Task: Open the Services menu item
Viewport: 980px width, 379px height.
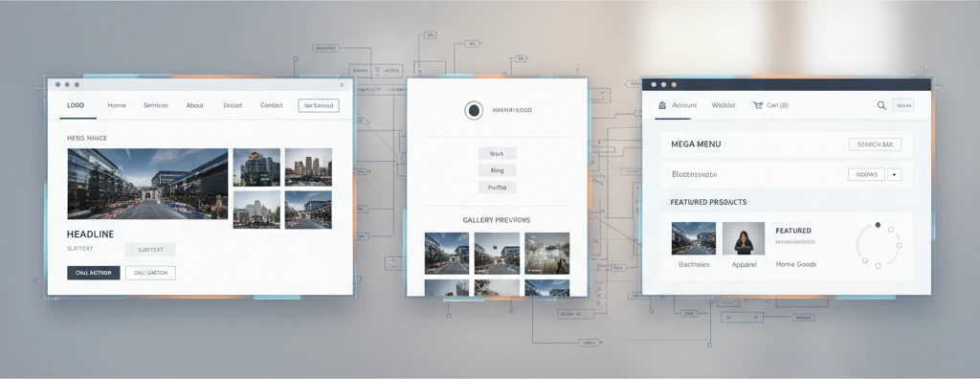Action: tap(156, 105)
